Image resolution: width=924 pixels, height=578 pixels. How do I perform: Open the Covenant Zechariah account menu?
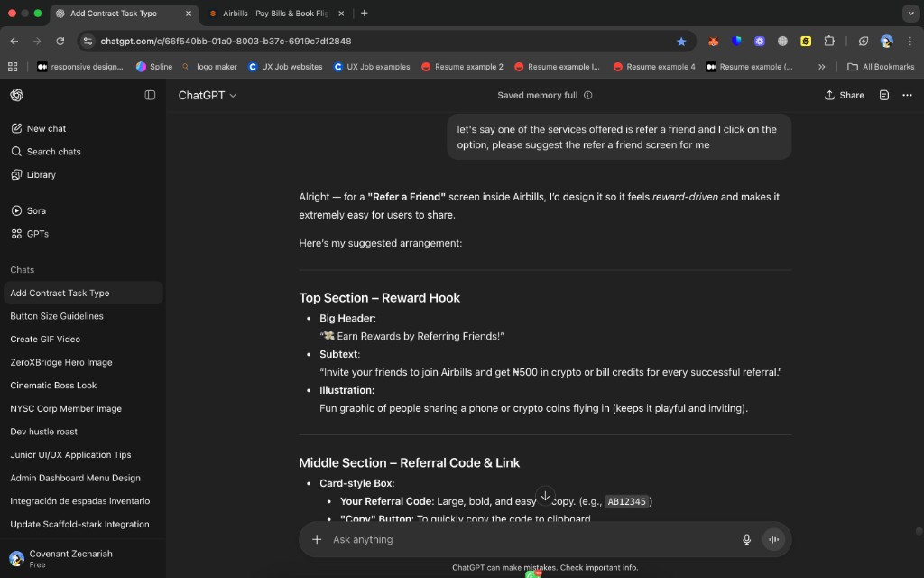82,558
